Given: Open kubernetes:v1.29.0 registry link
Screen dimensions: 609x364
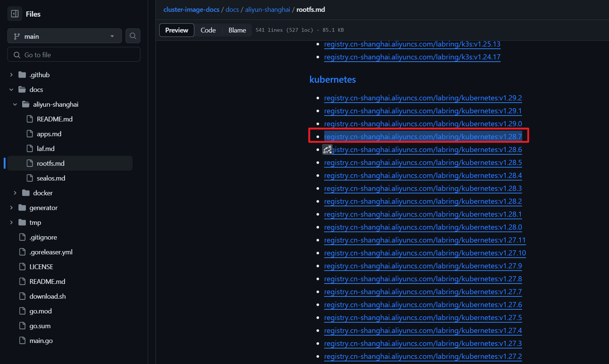Looking at the screenshot, I should click(x=423, y=124).
